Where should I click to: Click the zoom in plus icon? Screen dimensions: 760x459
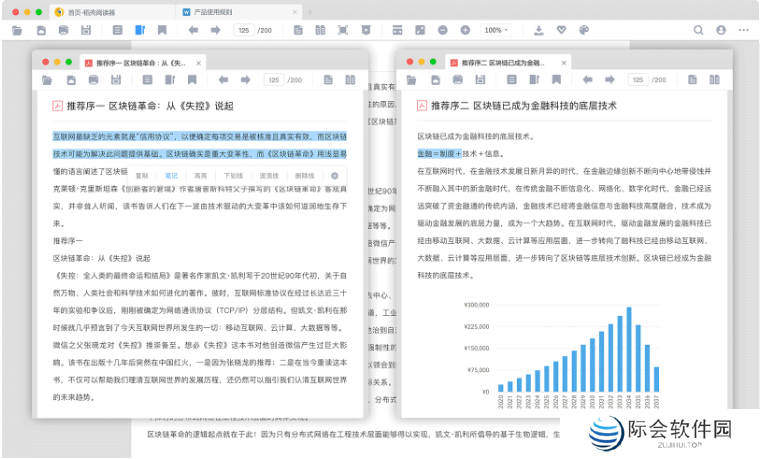[465, 30]
